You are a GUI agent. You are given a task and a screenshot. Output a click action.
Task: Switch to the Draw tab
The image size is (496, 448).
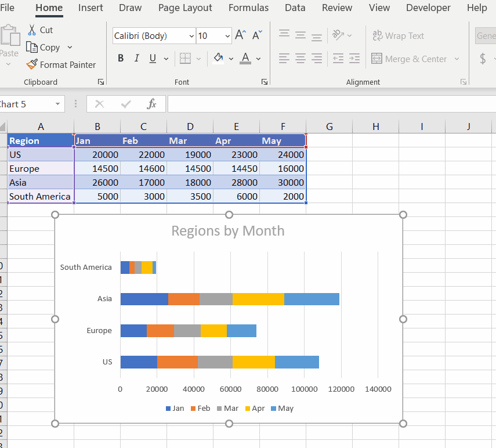coord(130,8)
